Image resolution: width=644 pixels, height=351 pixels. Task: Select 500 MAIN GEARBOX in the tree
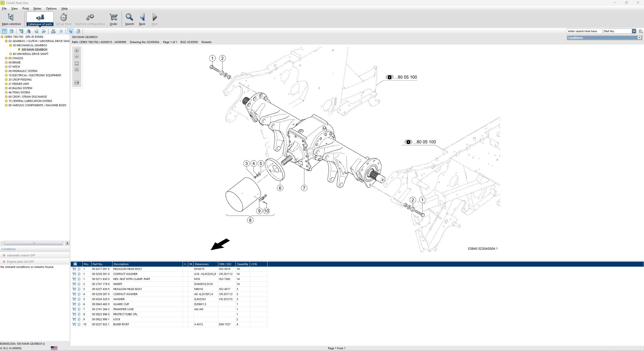coord(34,49)
